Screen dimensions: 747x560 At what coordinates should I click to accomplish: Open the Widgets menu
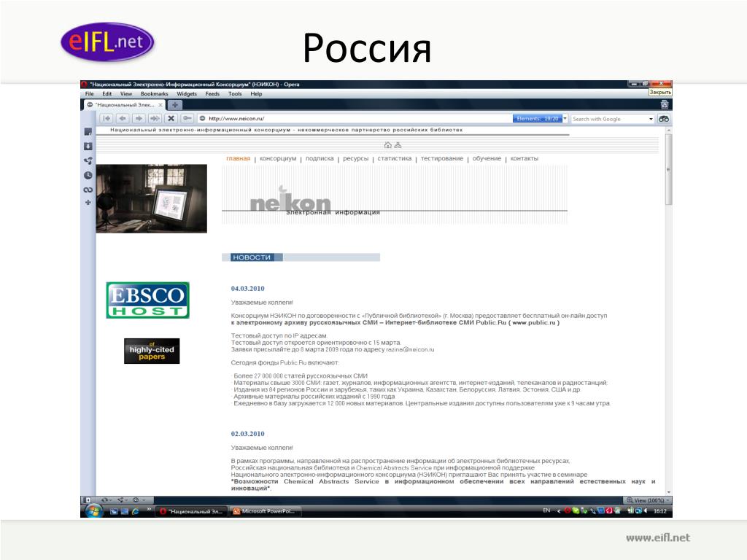187,94
